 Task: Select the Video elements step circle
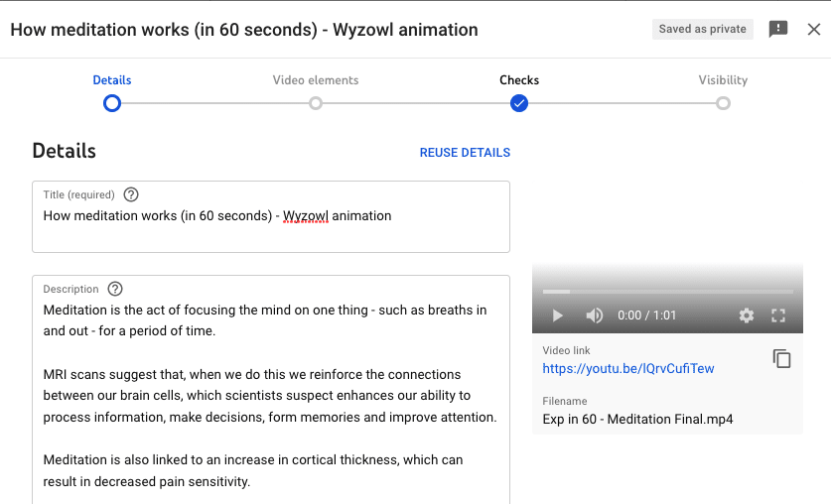[316, 103]
